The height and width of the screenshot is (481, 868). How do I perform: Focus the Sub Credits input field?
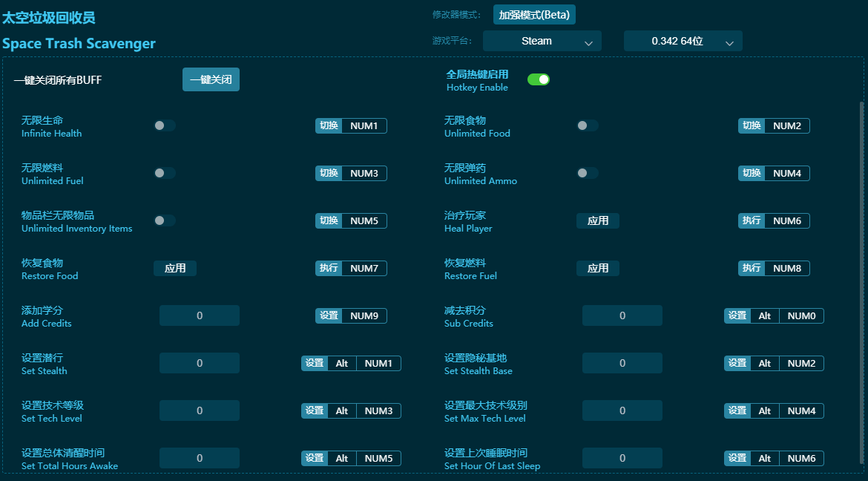tap(622, 315)
